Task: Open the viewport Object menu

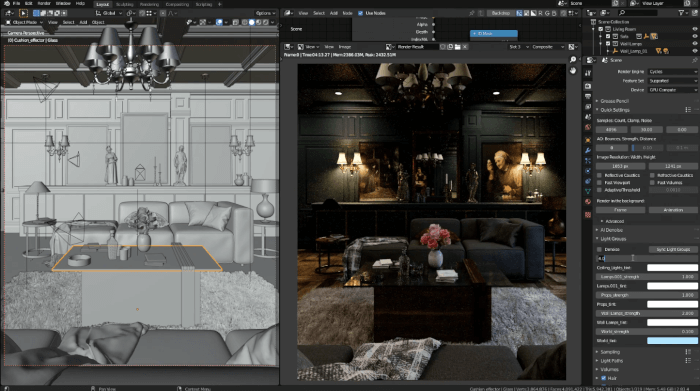Action: [98, 22]
